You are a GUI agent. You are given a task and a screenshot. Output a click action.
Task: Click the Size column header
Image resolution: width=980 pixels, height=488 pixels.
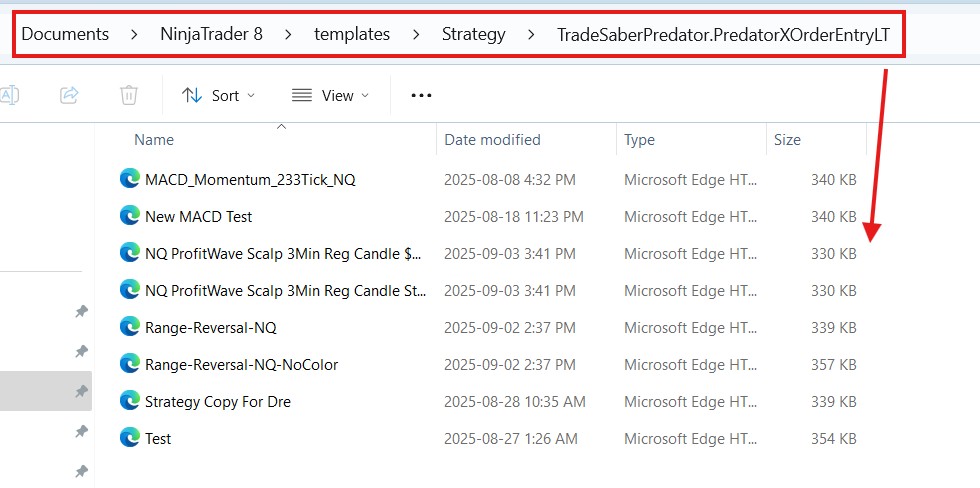click(x=787, y=140)
